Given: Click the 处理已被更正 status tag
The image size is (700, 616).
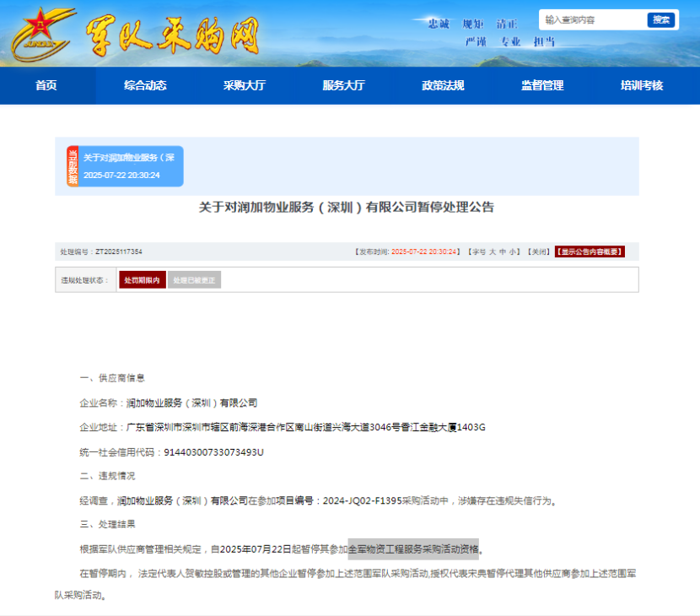Looking at the screenshot, I should pyautogui.click(x=194, y=280).
